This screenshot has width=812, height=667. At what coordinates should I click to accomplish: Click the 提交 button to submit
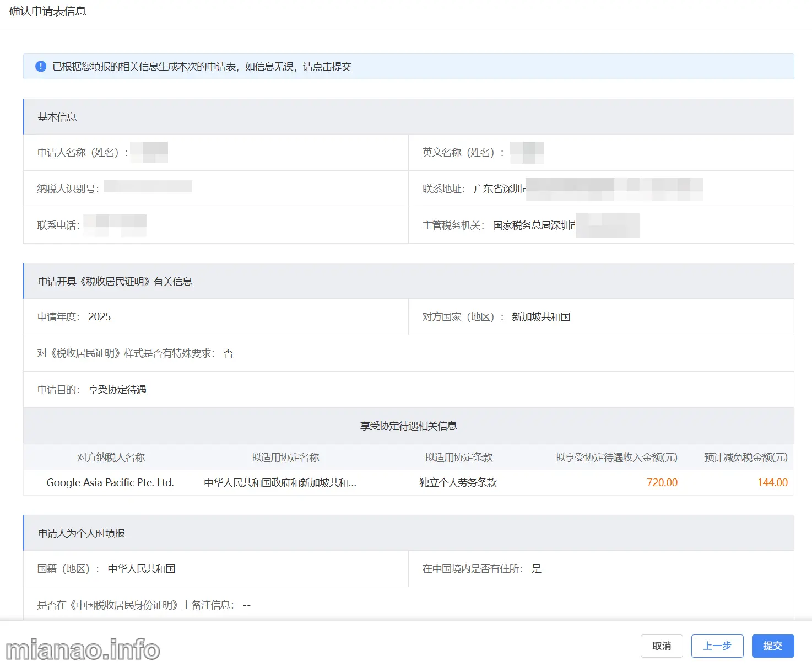(x=772, y=646)
